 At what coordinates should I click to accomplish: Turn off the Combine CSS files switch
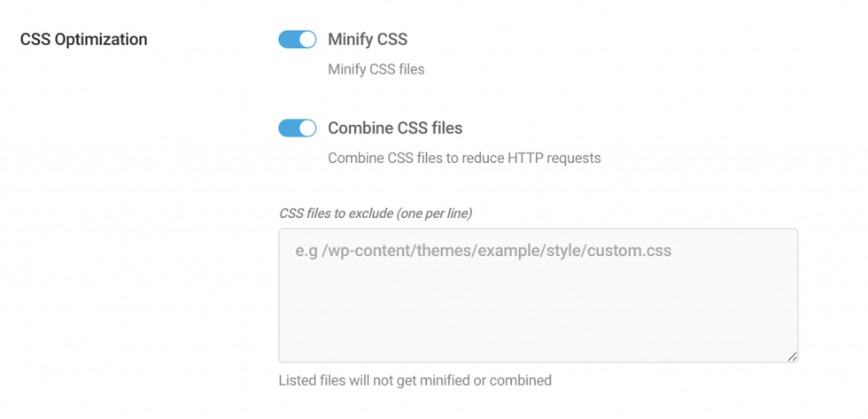pyautogui.click(x=298, y=128)
